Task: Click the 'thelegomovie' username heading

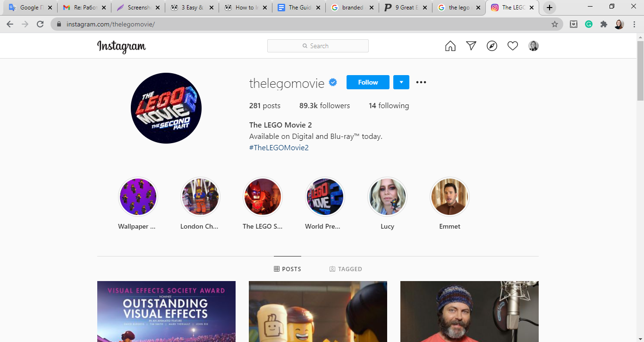Action: coord(287,83)
